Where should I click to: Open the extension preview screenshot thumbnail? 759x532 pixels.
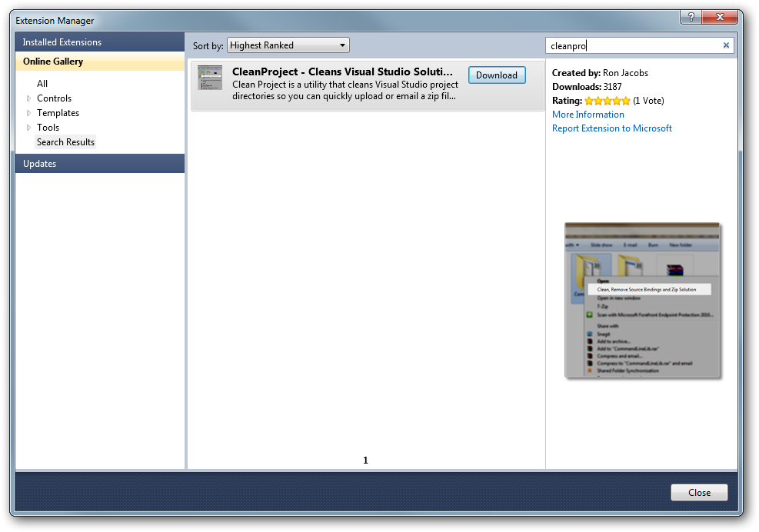pos(642,301)
